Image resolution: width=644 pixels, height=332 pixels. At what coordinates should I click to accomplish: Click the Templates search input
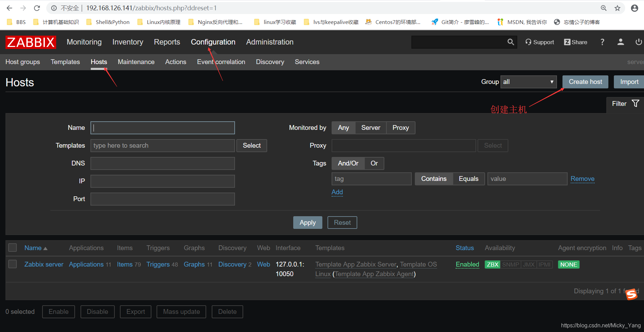[163, 146]
